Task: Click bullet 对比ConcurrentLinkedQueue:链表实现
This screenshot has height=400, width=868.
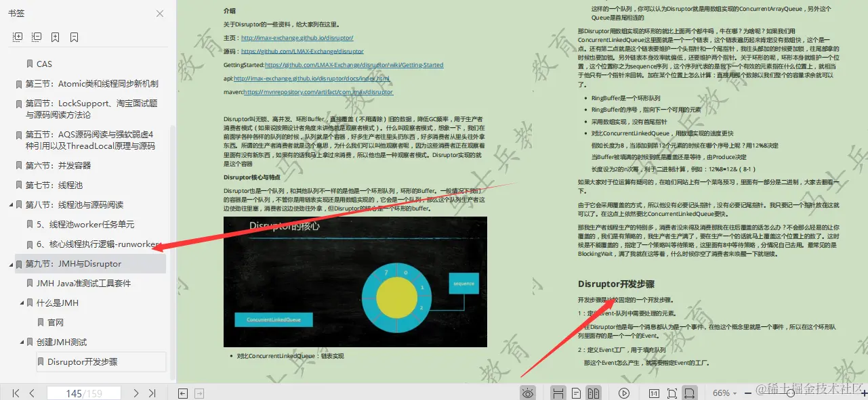Action: point(291,356)
